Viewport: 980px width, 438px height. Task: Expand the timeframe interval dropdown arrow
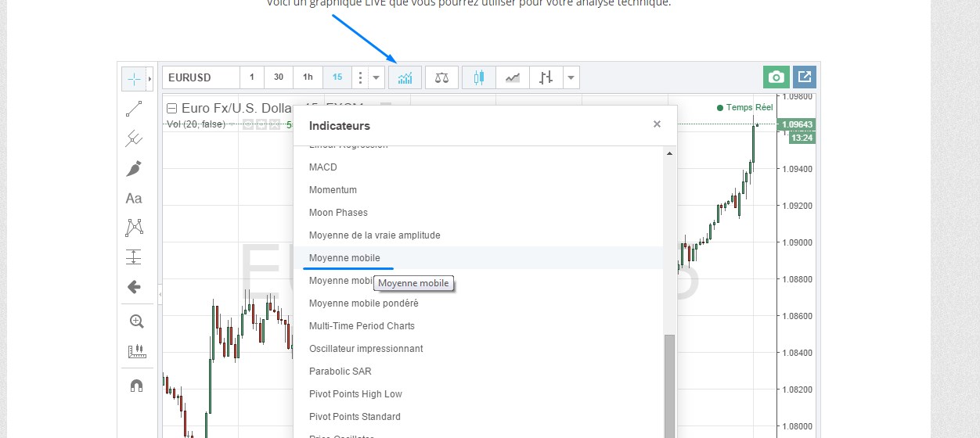(x=377, y=77)
